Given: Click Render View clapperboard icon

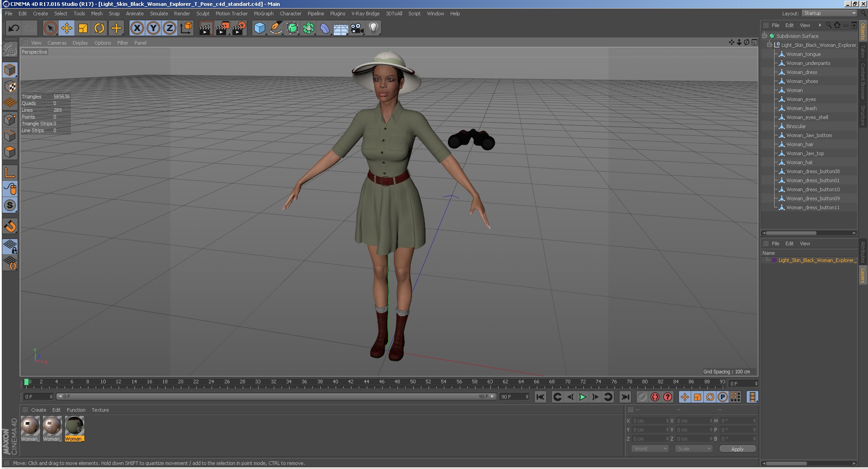Looking at the screenshot, I should (x=206, y=28).
